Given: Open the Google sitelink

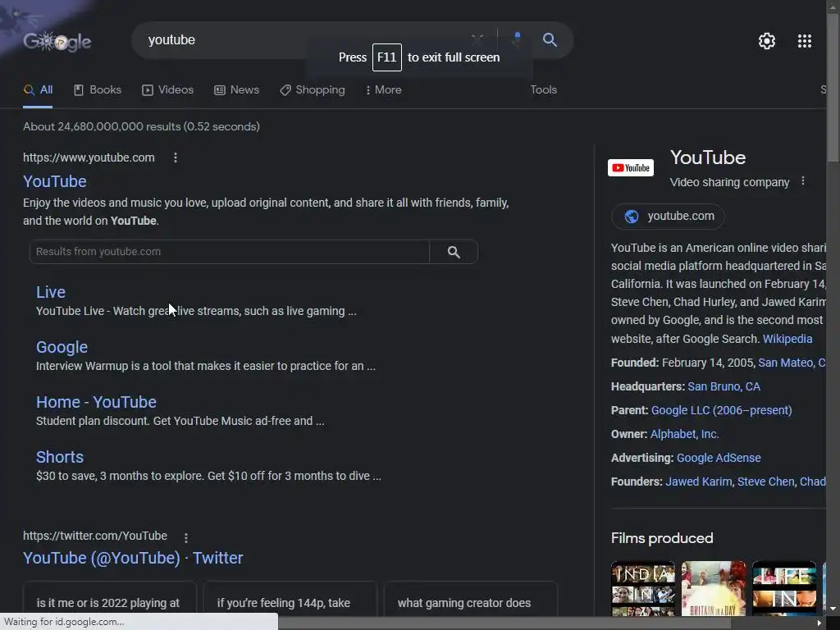Looking at the screenshot, I should [x=62, y=347].
